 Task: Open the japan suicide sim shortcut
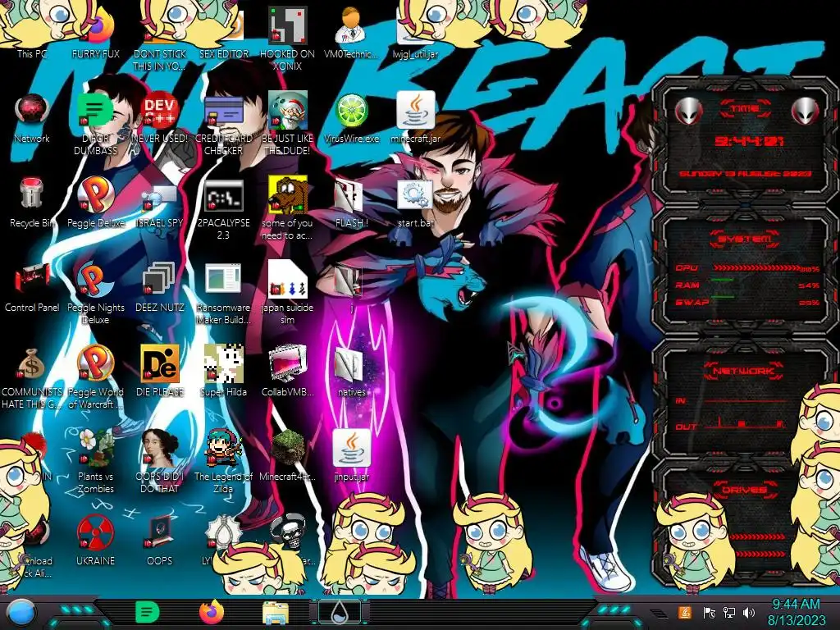click(287, 279)
